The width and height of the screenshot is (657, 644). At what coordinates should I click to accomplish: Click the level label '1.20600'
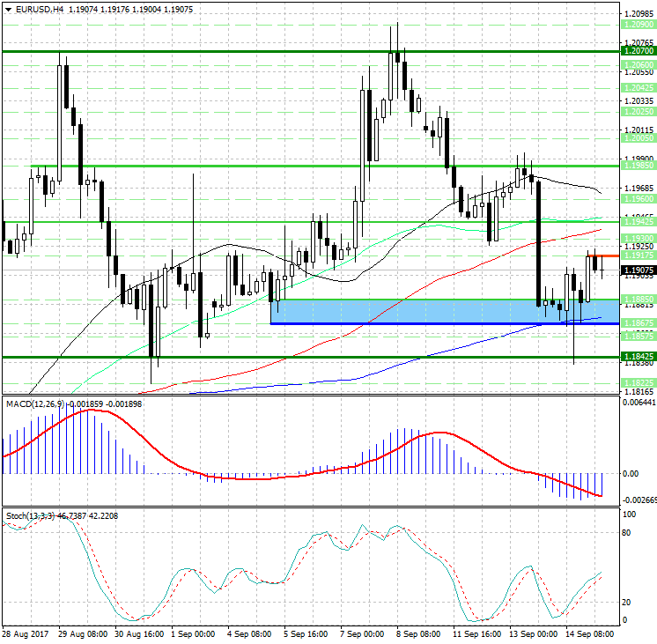click(639, 65)
